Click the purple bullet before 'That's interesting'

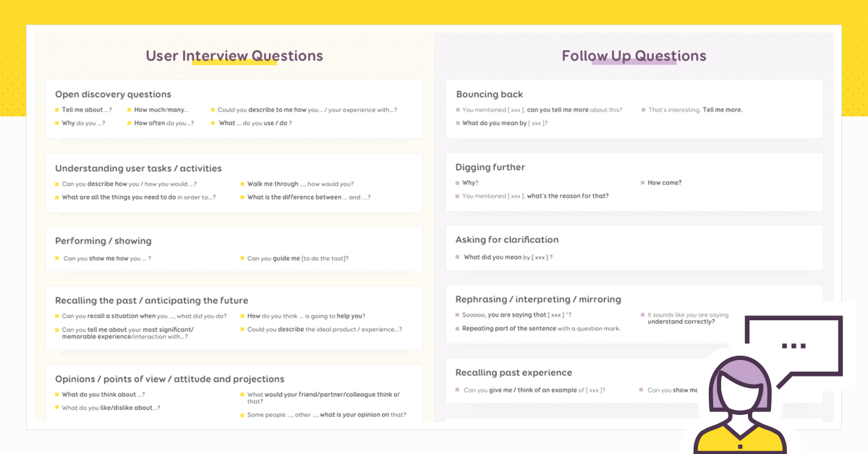click(x=642, y=110)
